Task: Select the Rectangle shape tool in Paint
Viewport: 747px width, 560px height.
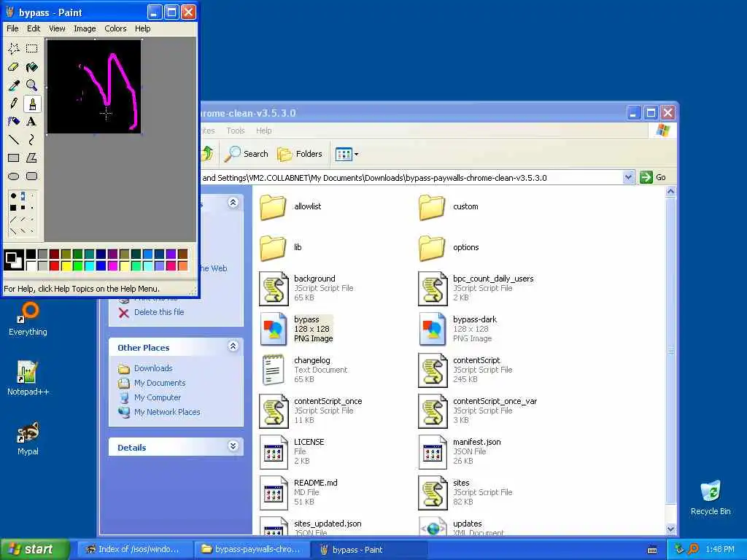Action: coord(14,157)
